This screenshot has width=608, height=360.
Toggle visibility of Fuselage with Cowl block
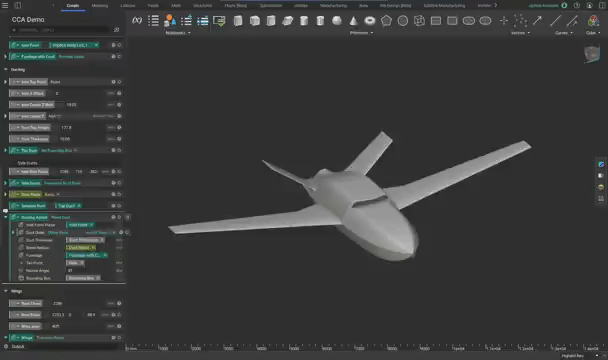point(114,56)
